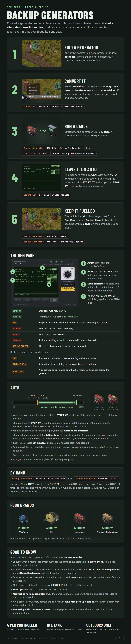131x644 pixels.
Task: Increase STOP AT with the plus button
Action: pos(56,272)
